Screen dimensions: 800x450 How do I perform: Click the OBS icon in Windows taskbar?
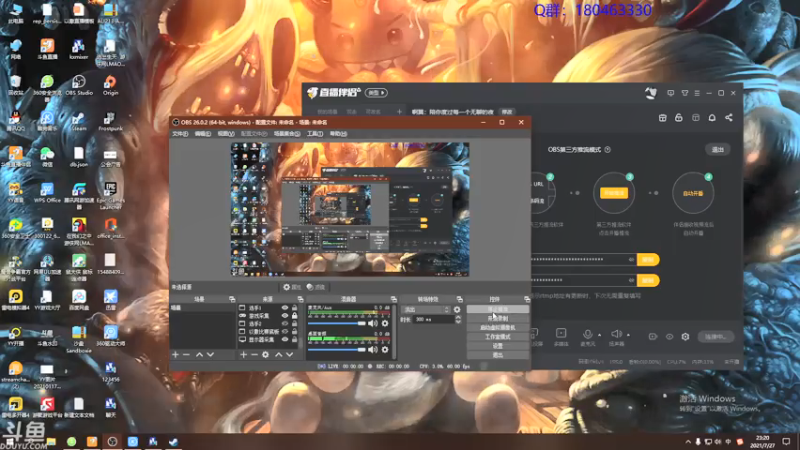(112, 442)
